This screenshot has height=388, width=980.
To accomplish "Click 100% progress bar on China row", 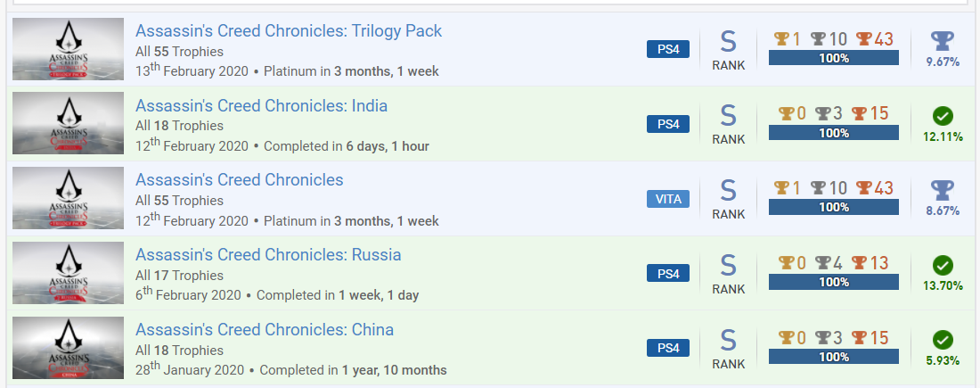I will click(x=834, y=357).
